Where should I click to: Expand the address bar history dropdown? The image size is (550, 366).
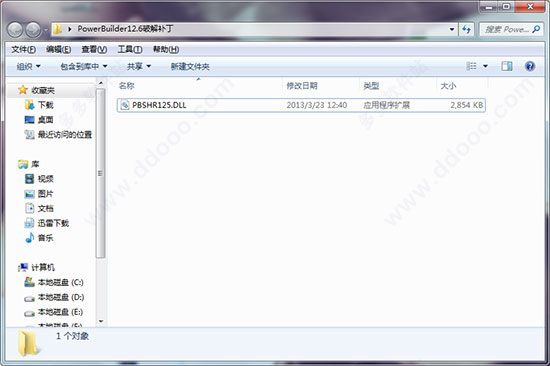[452, 29]
